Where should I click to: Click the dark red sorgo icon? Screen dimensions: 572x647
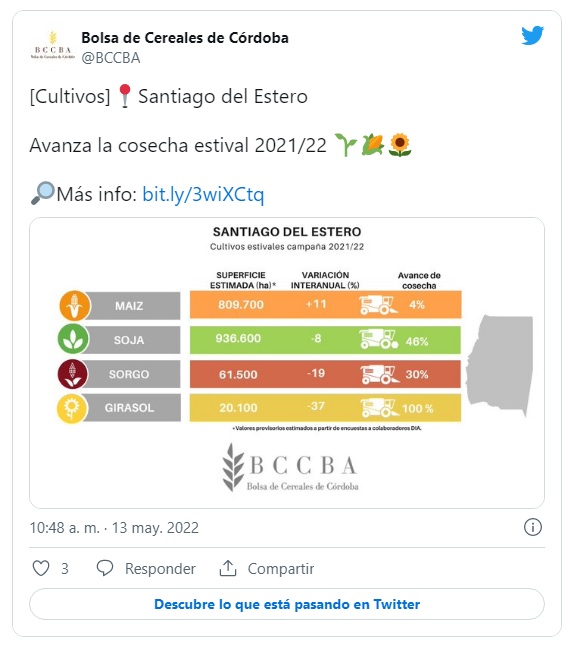click(x=73, y=374)
